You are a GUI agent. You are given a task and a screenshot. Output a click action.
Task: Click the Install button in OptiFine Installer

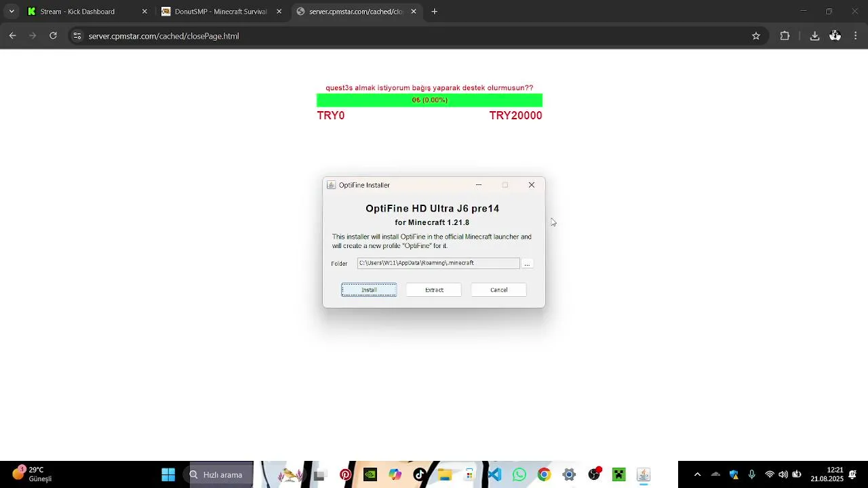(369, 290)
